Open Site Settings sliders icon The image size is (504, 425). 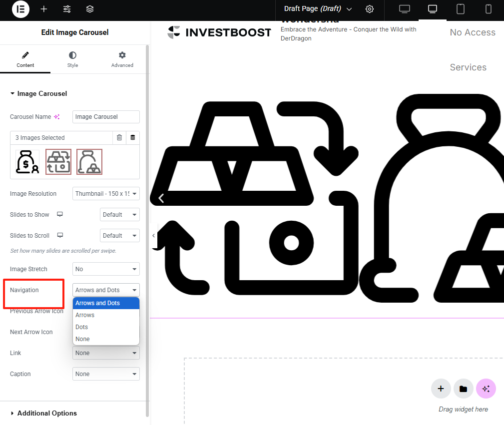[67, 9]
